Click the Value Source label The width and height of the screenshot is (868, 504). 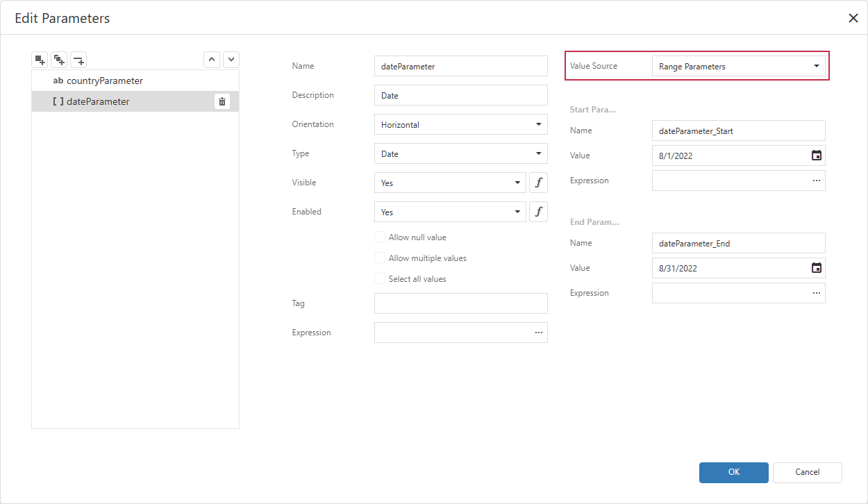pos(594,66)
